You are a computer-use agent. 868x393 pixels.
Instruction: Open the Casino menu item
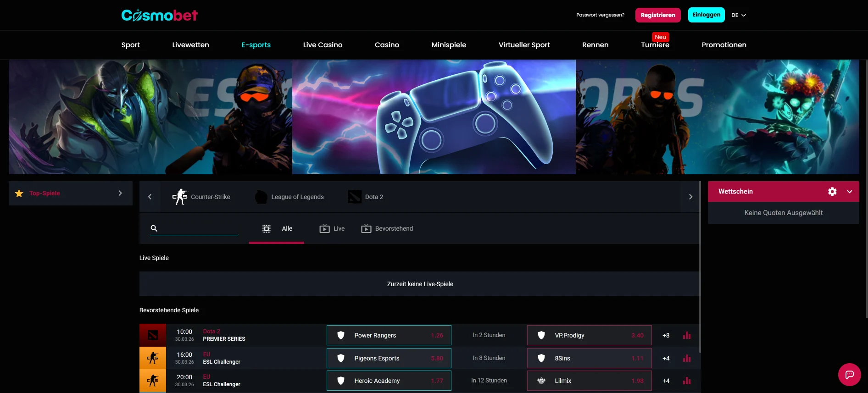click(387, 45)
